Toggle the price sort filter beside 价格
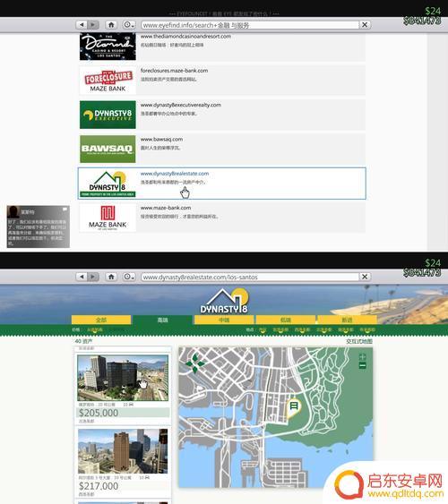Viewport: 448px width, 504px height. (x=95, y=330)
